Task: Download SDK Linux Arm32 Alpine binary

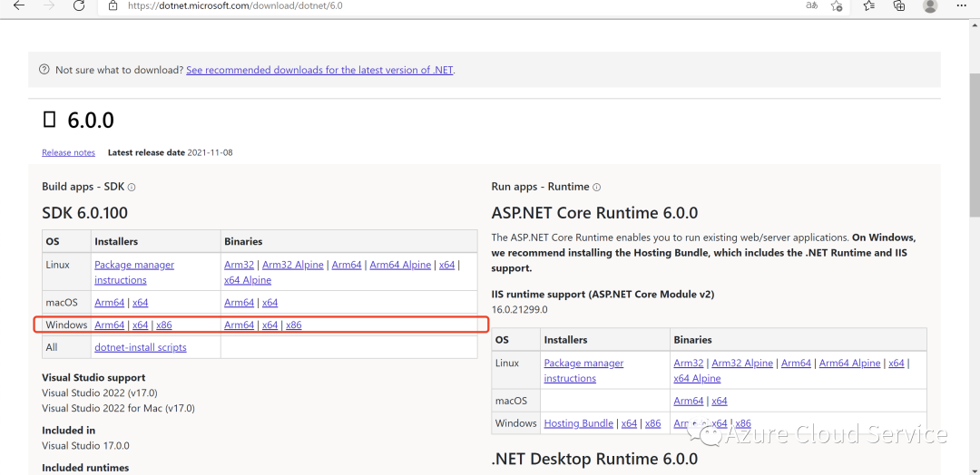Action: (292, 265)
